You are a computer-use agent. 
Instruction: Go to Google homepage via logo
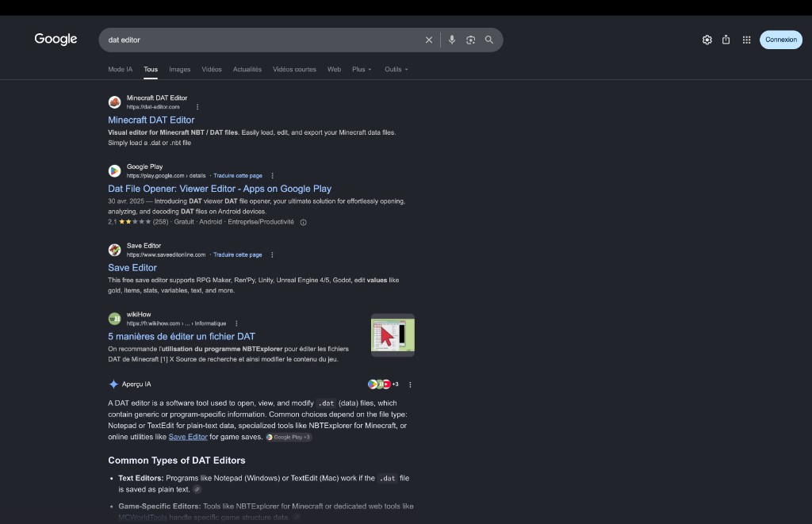tap(56, 40)
